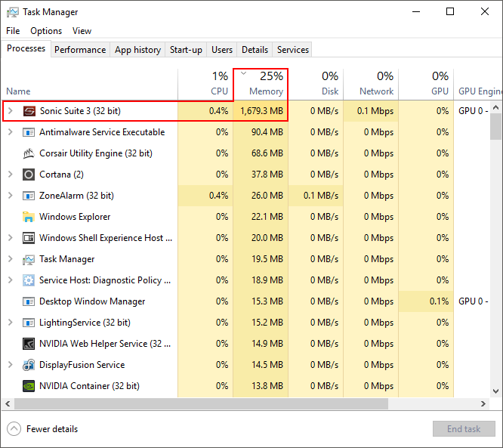Switch to the Performance tab
503x448 pixels.
coord(80,50)
